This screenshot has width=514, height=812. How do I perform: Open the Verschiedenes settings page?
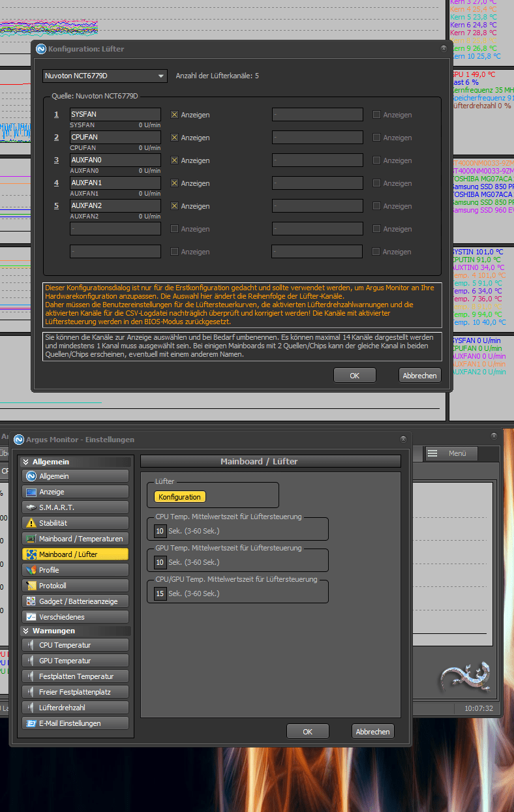tap(75, 617)
